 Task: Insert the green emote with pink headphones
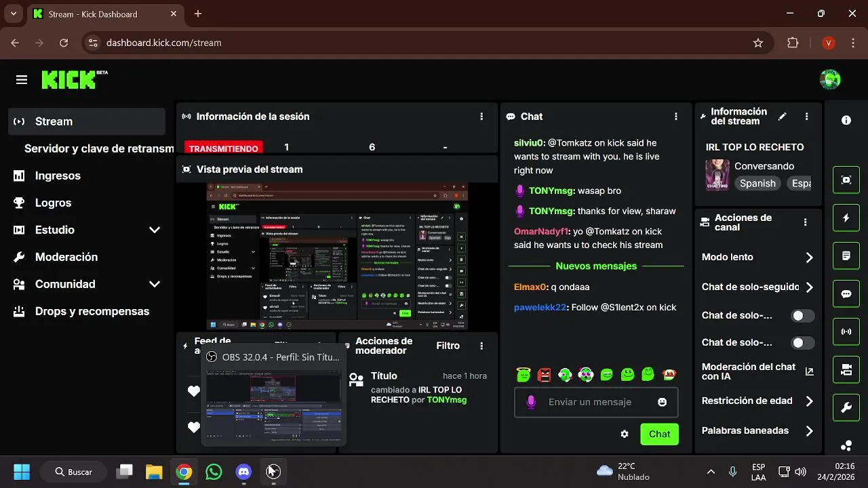click(x=586, y=373)
